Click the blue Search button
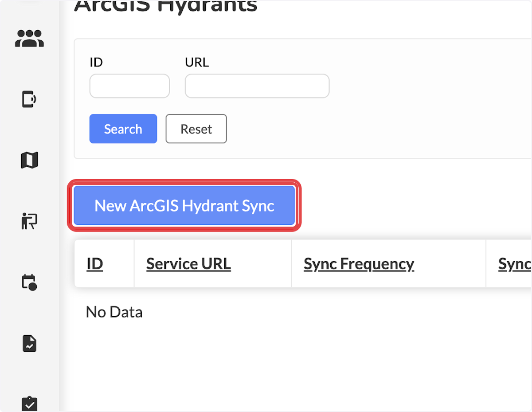Image resolution: width=532 pixels, height=412 pixels. (x=123, y=129)
